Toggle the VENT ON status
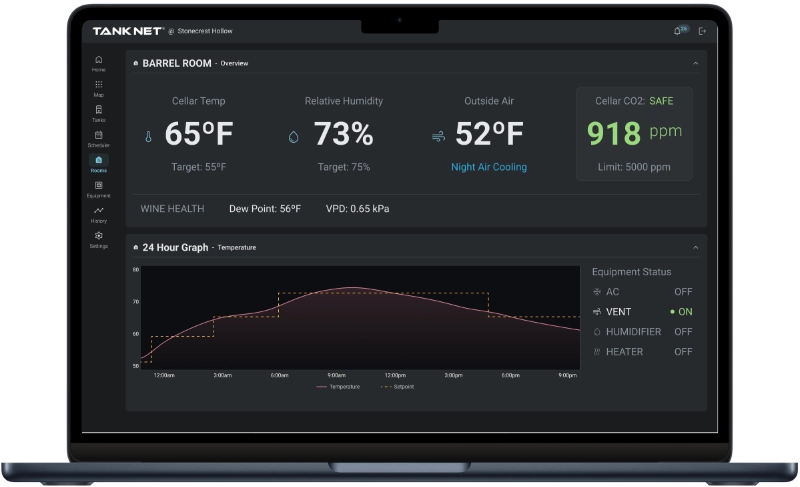Viewport: 800px width, 487px height. coord(682,312)
